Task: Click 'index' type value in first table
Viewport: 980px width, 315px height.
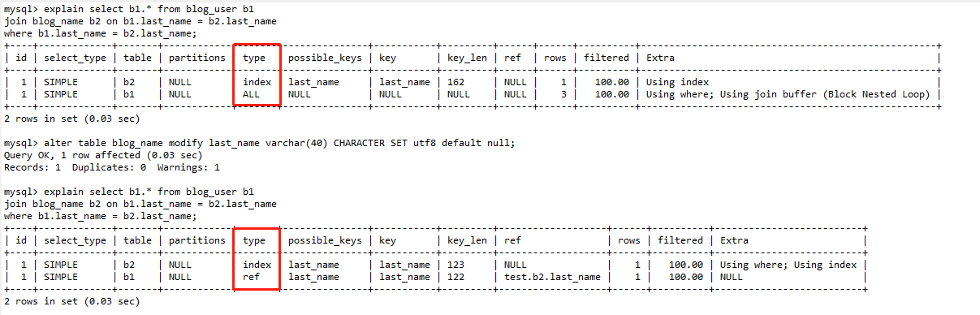Action: click(257, 82)
